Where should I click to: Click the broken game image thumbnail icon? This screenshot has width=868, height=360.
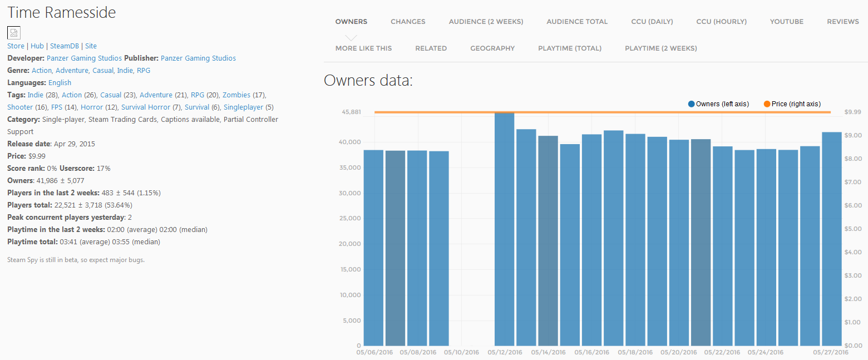click(14, 33)
